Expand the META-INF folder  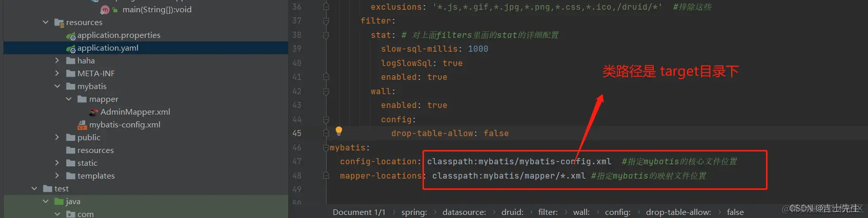click(57, 74)
